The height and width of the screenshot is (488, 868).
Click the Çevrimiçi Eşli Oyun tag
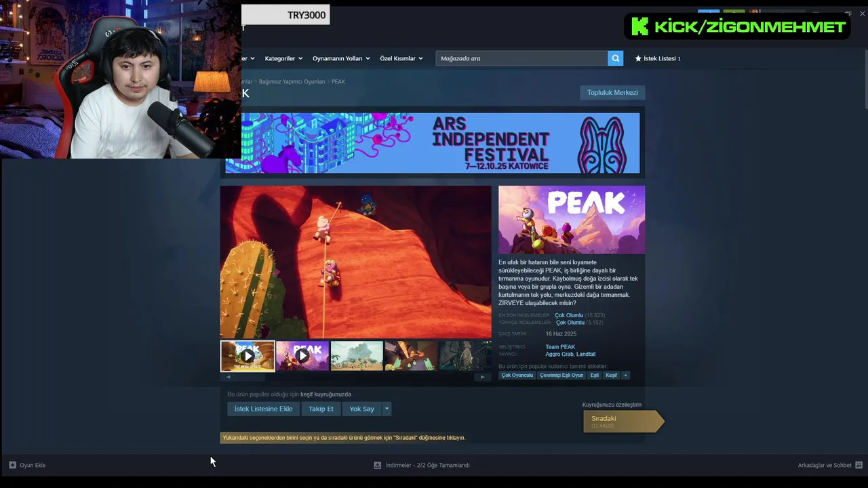(561, 375)
